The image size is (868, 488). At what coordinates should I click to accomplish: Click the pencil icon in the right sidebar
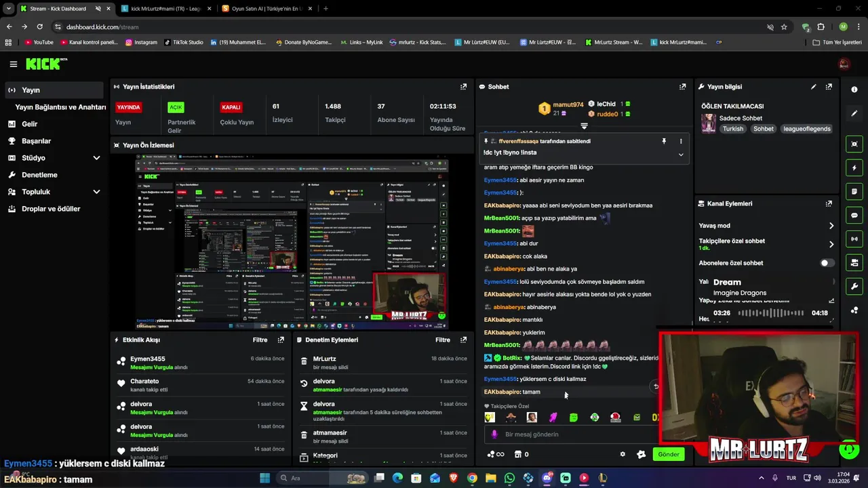(x=854, y=113)
